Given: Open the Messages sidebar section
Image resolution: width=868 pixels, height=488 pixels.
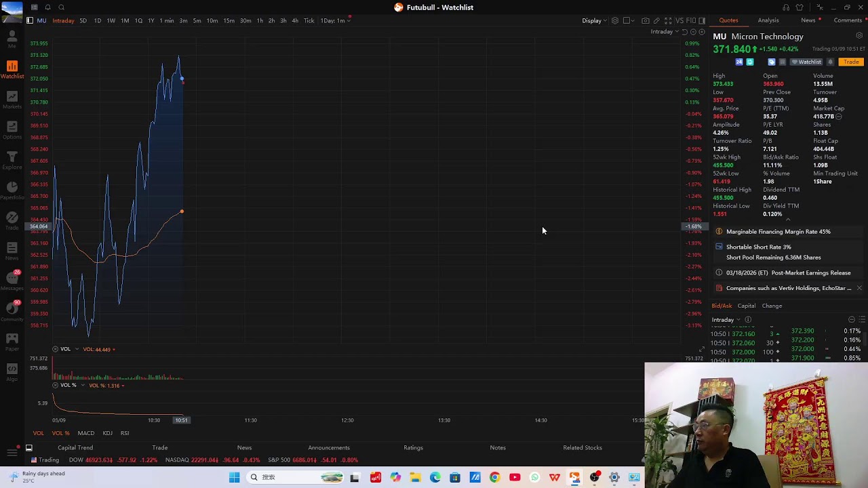Looking at the screenshot, I should coord(12,281).
